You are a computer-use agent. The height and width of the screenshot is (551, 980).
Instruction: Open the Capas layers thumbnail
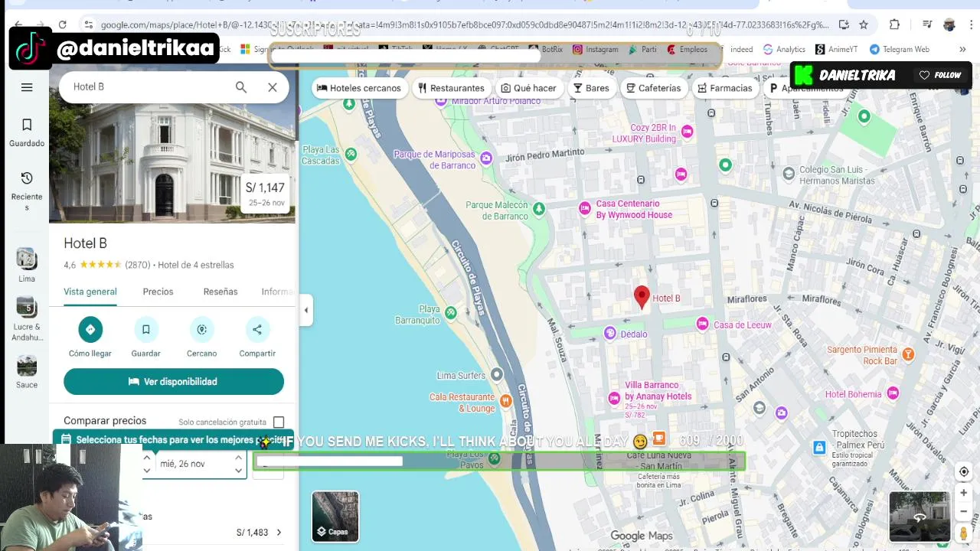click(335, 516)
